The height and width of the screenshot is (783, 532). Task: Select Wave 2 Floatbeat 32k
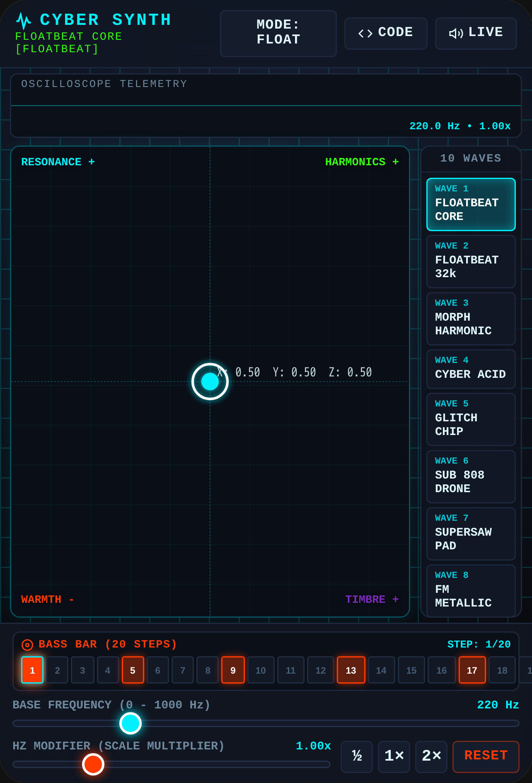click(x=471, y=261)
